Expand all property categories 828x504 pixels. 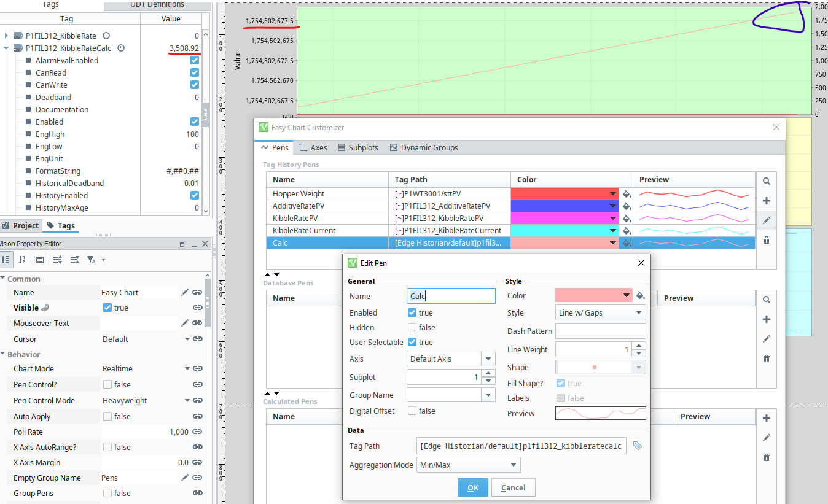(57, 260)
